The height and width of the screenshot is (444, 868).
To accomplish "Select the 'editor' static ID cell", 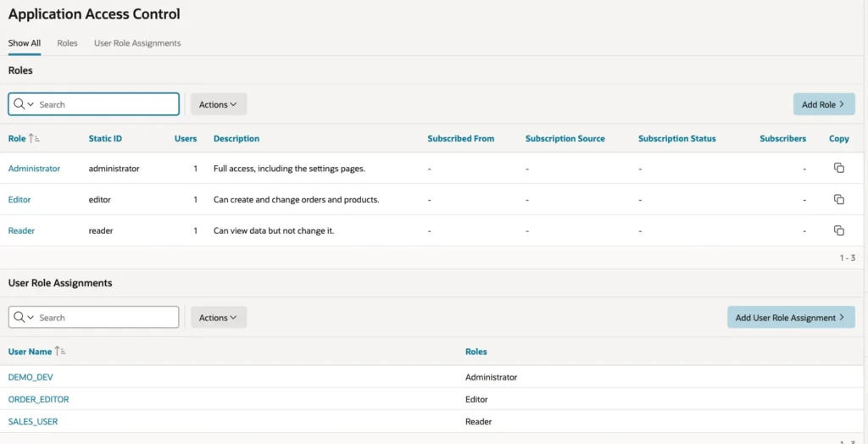I will (100, 199).
